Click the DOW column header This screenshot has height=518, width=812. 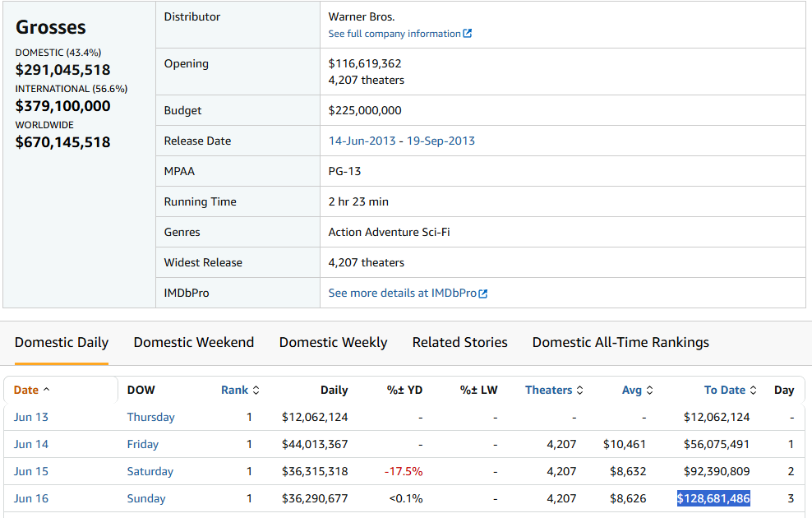pyautogui.click(x=141, y=390)
